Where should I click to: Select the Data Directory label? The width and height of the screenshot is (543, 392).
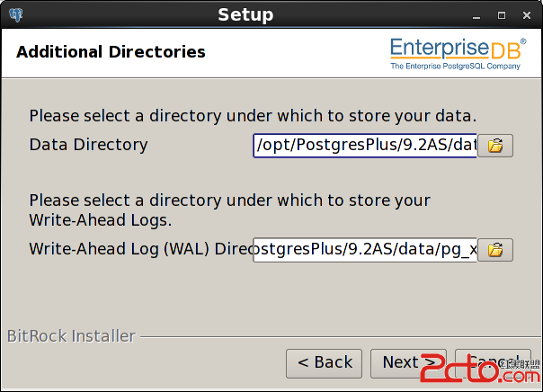(x=89, y=145)
